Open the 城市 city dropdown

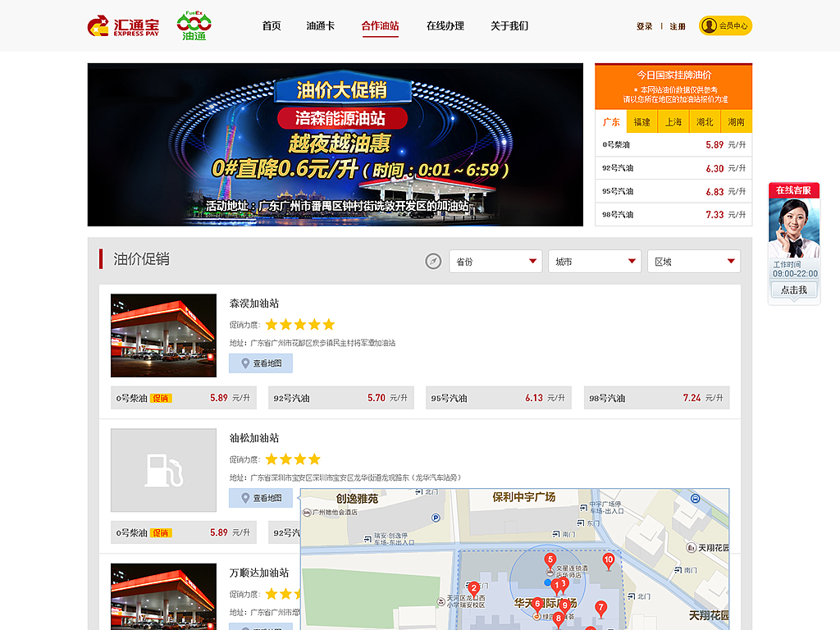(x=595, y=262)
